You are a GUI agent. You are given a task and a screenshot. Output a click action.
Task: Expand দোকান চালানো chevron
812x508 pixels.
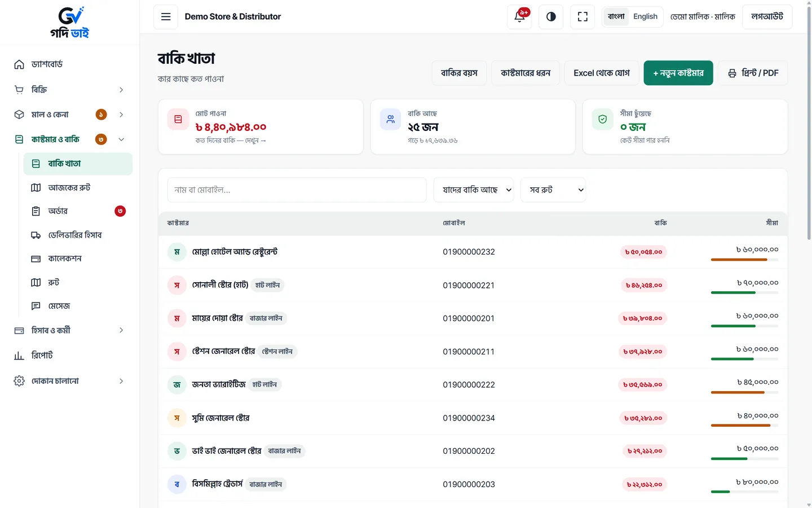click(x=121, y=381)
